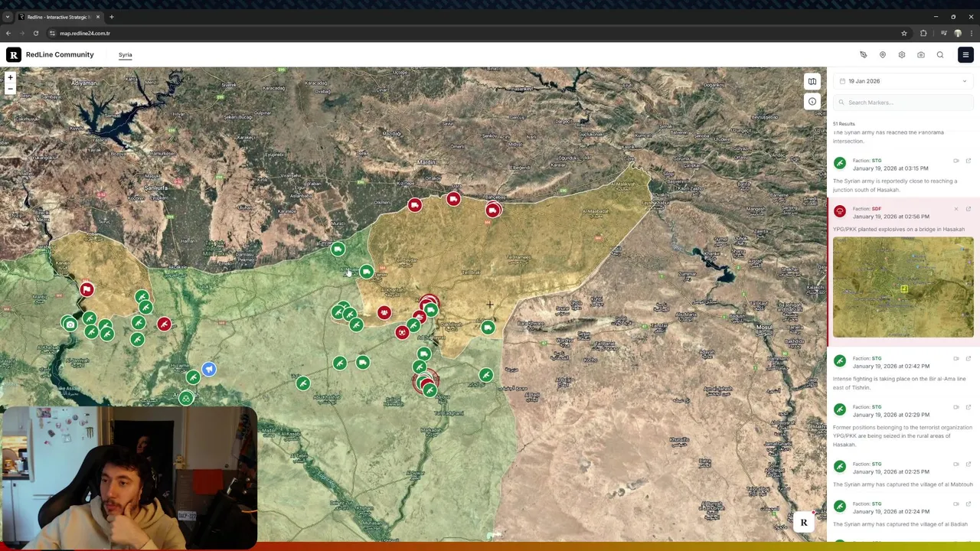
Task: Click the blue marker near Aleppo region
Action: pyautogui.click(x=208, y=370)
